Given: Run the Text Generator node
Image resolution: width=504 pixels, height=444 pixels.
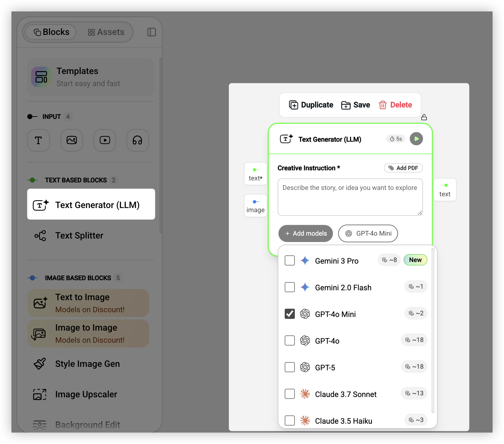Looking at the screenshot, I should (x=416, y=139).
